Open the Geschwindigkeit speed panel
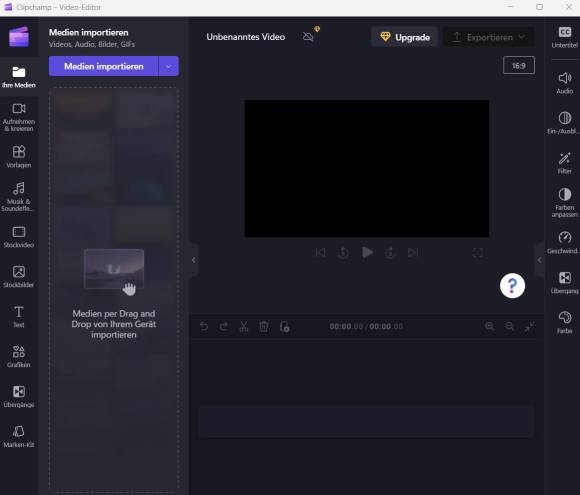 tap(564, 243)
